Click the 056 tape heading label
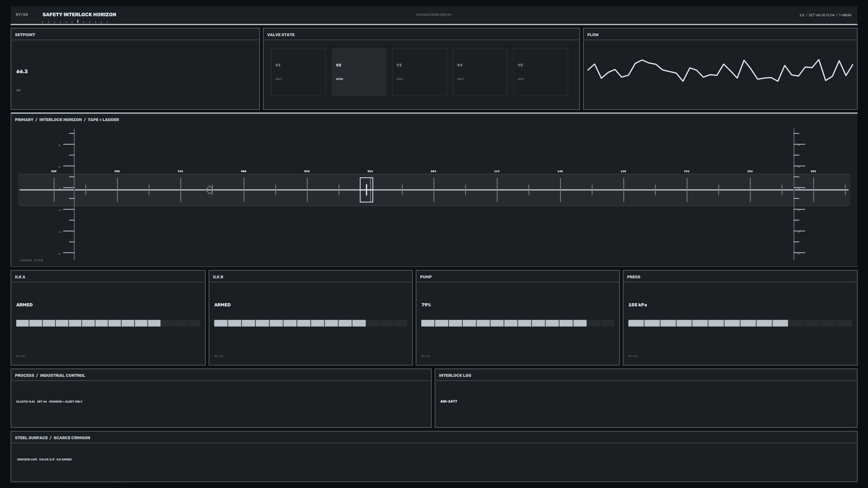Screen dimensions: 868x488 370,171
